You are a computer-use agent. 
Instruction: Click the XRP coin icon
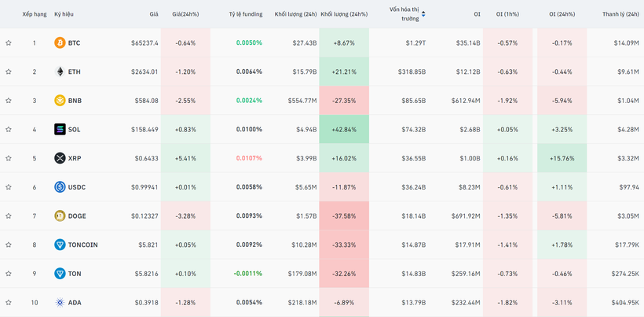pyautogui.click(x=60, y=158)
